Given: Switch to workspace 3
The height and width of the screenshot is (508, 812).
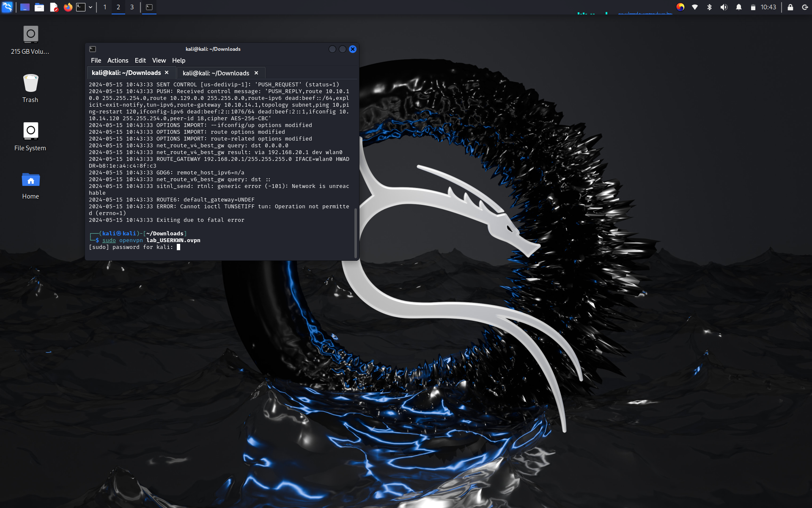Looking at the screenshot, I should (x=132, y=7).
